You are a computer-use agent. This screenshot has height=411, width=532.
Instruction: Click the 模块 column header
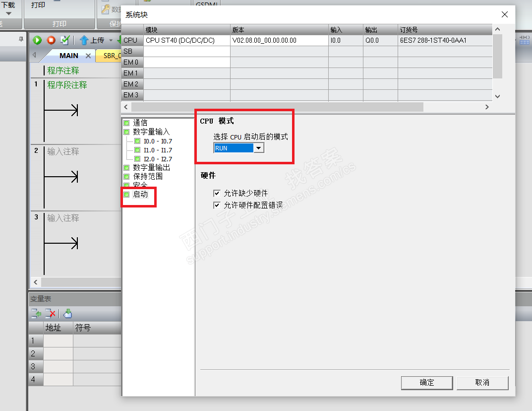[187, 30]
